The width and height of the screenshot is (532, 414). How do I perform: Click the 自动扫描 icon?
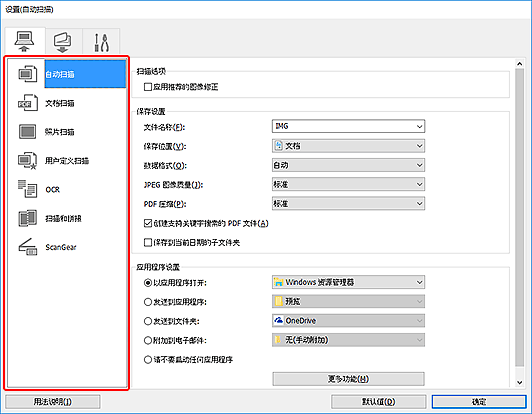(27, 74)
